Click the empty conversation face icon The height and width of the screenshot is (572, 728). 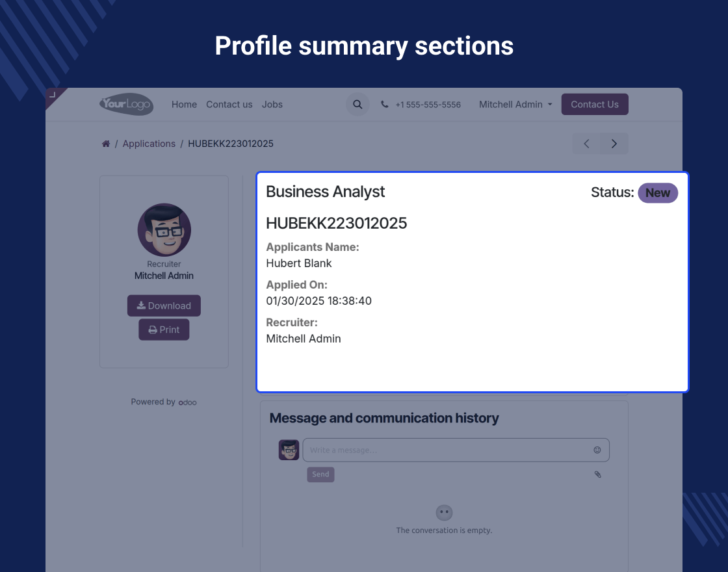[x=445, y=513]
